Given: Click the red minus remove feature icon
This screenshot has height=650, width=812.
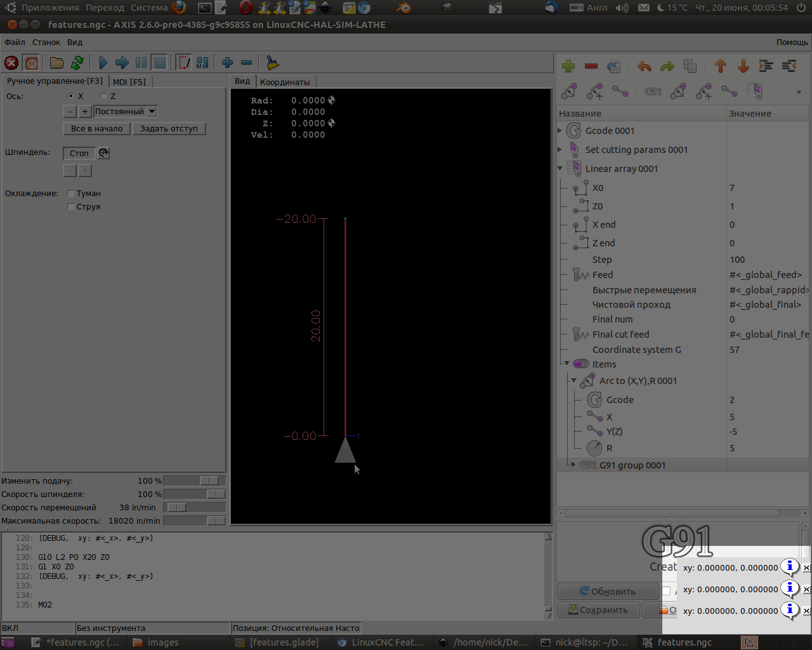Looking at the screenshot, I should coord(591,66).
